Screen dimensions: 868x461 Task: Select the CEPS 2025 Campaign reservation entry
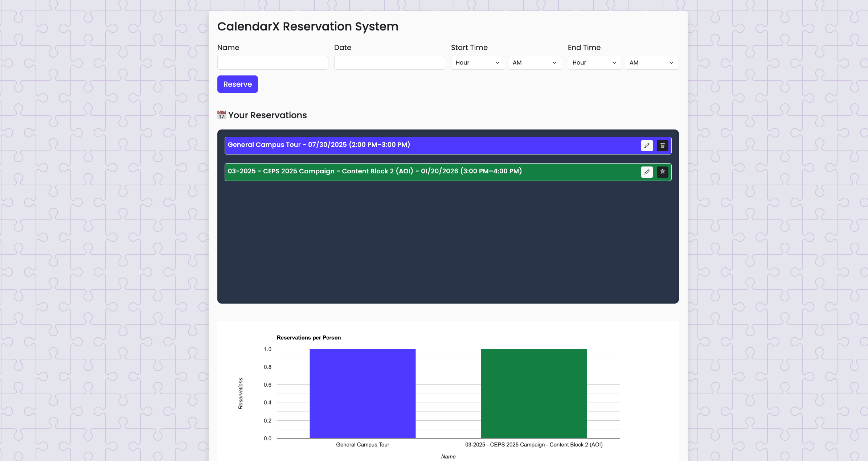[399, 171]
